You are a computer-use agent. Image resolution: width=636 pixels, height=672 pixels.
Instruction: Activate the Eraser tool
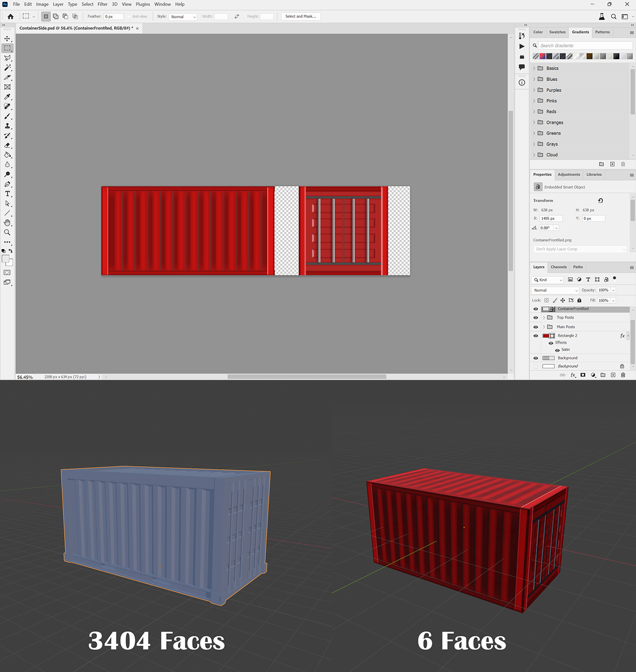coord(7,145)
